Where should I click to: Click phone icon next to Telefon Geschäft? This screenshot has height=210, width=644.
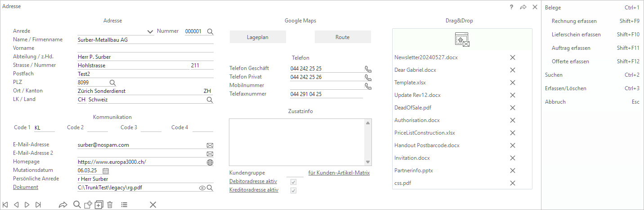[368, 69]
